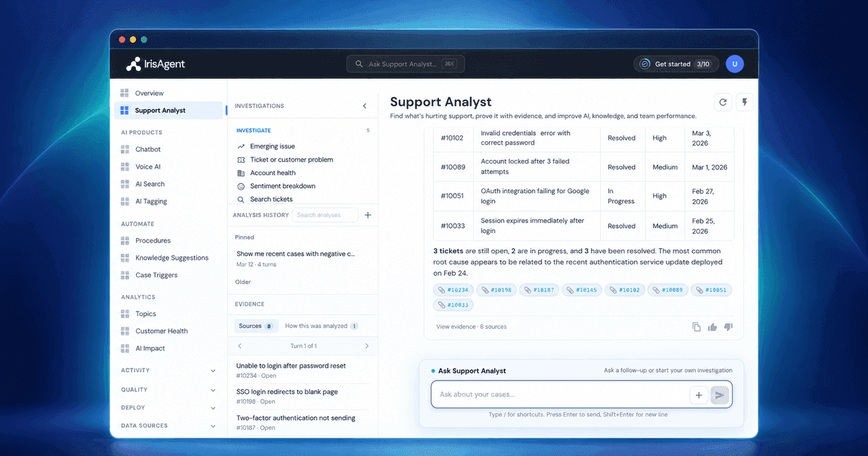868x456 pixels.
Task: Click the thumbs down icon
Action: 728,327
